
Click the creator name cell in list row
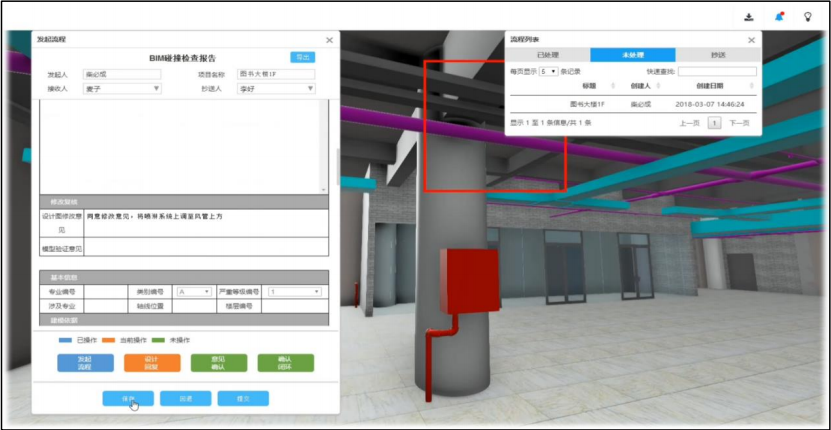click(641, 104)
